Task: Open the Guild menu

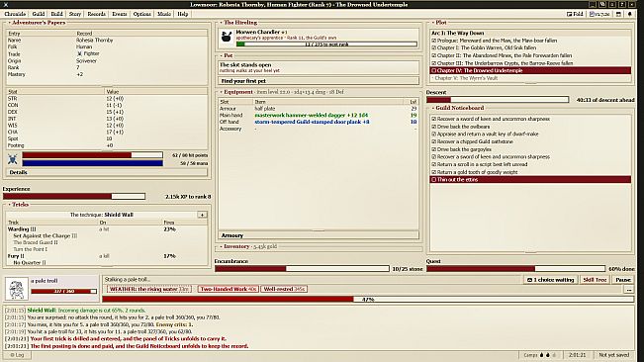Action: (39, 14)
